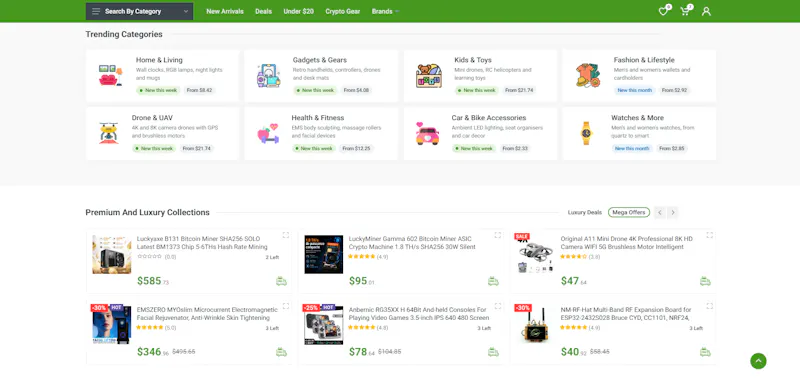
Task: Click the EMSZERO facial rejuvenator thumbnail
Action: point(112,325)
